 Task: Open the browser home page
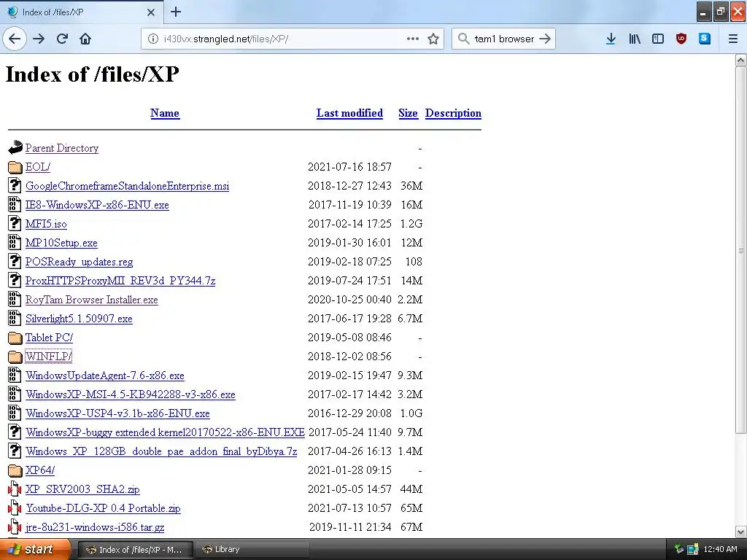point(85,39)
